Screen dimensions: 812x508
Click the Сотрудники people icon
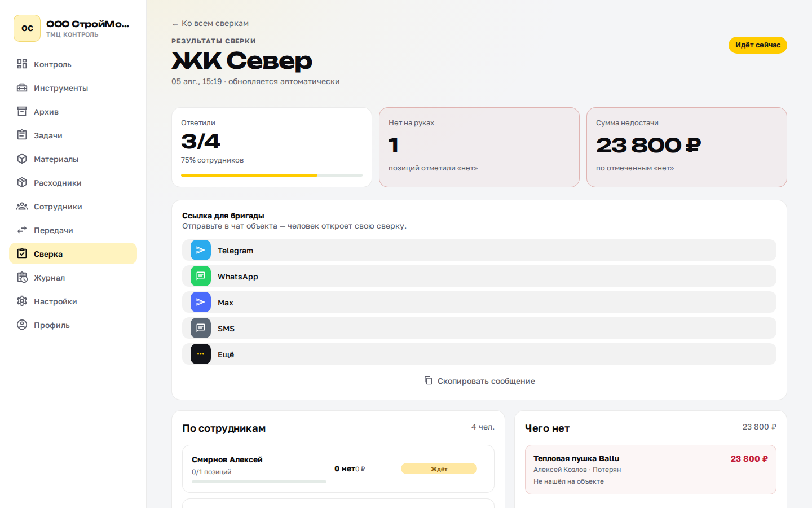point(22,206)
